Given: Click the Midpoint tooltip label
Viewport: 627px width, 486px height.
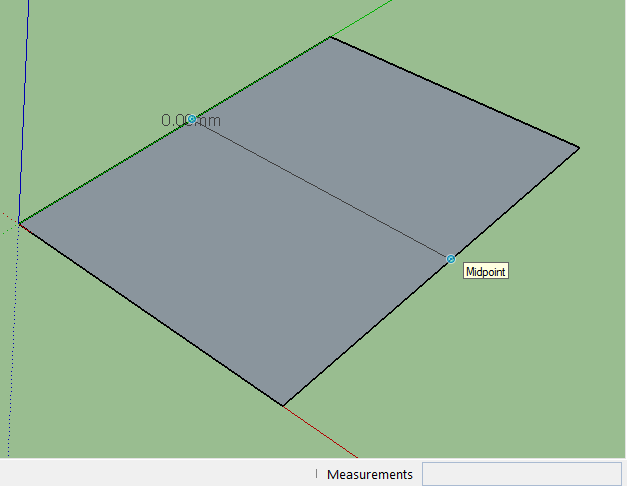Looking at the screenshot, I should point(486,271).
